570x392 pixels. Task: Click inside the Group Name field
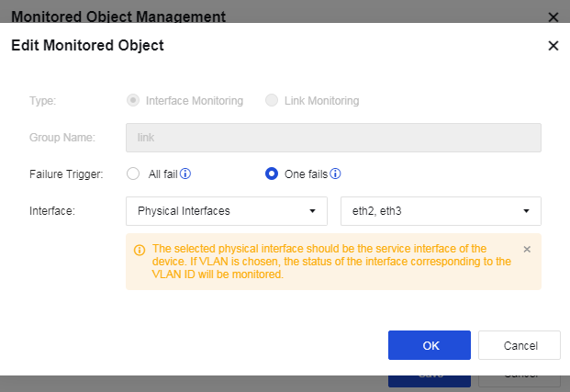pos(333,138)
